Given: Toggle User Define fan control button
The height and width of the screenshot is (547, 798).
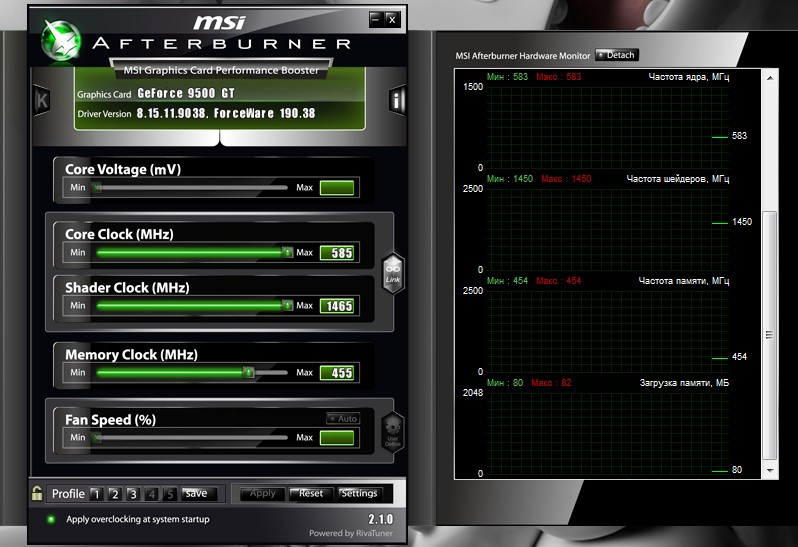Looking at the screenshot, I should pyautogui.click(x=393, y=433).
